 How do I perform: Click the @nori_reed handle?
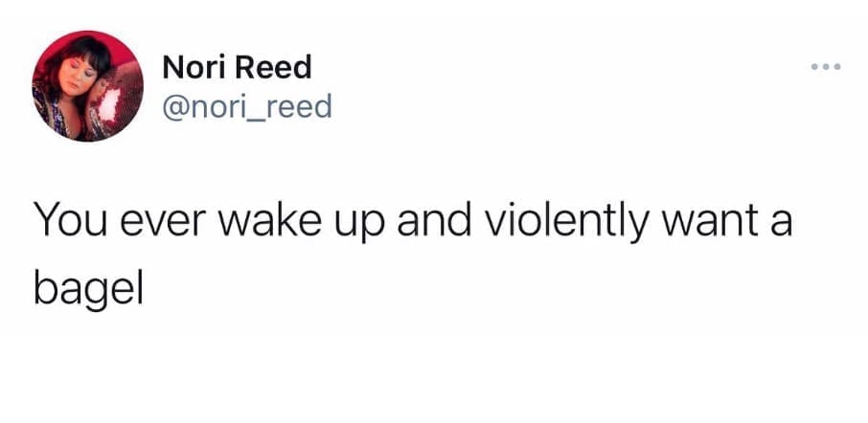tap(247, 104)
